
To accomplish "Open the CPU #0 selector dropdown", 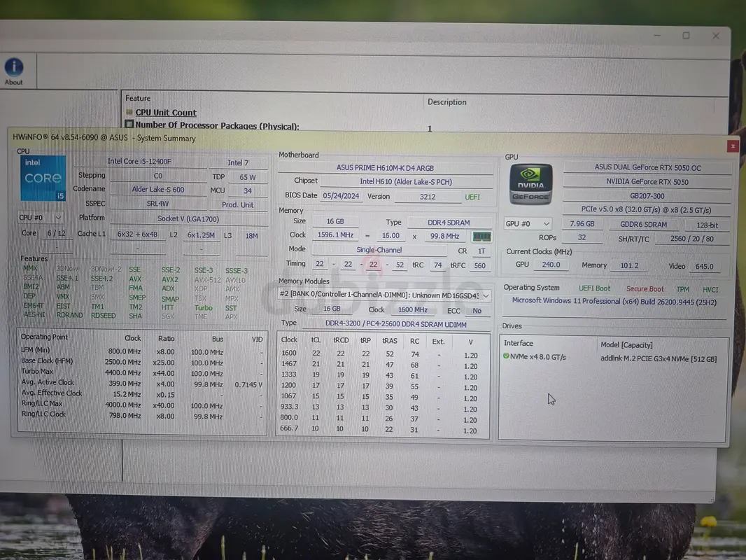I will [x=41, y=218].
